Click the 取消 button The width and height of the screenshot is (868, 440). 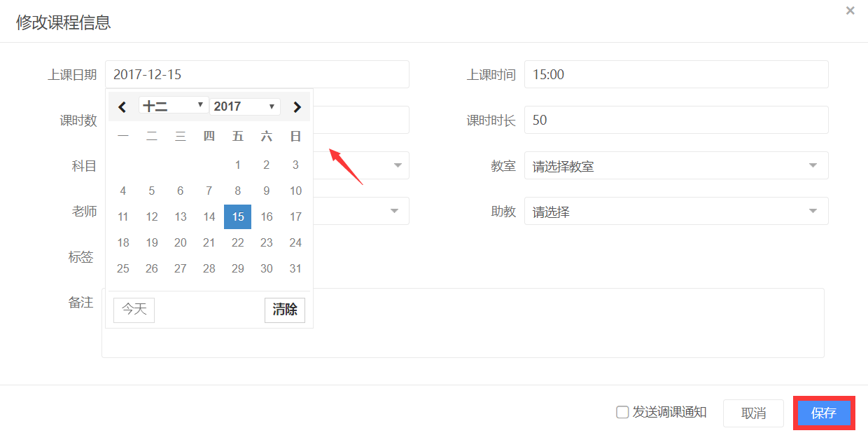tap(753, 413)
